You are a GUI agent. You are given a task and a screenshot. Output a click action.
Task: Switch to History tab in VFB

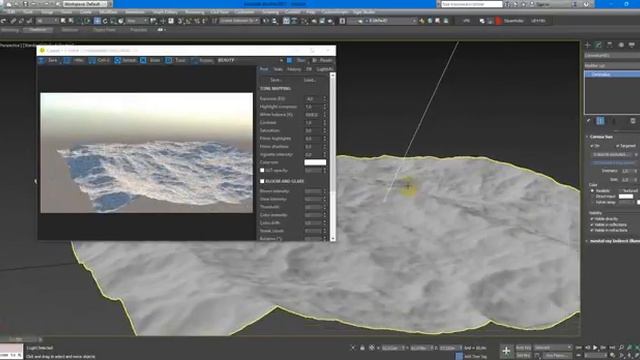tap(294, 69)
